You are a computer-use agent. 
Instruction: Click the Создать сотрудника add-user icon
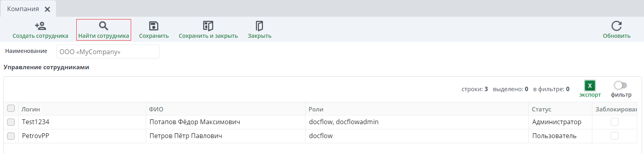click(x=41, y=26)
